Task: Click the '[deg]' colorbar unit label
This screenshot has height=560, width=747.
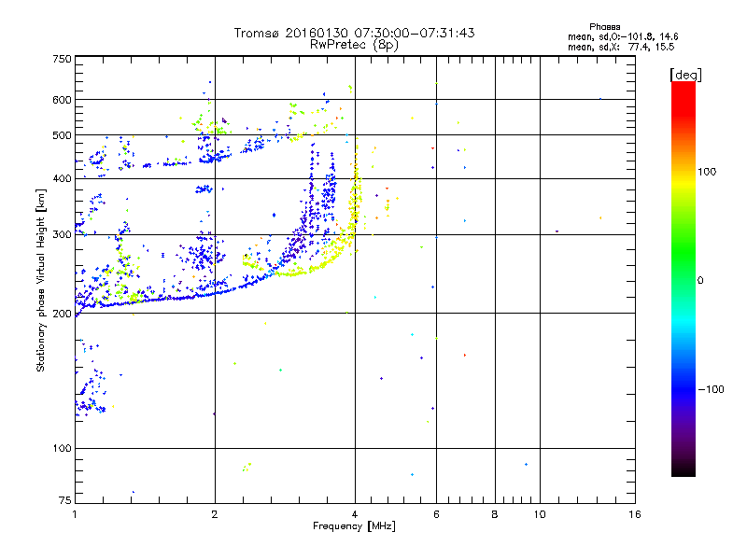Action: (x=685, y=75)
